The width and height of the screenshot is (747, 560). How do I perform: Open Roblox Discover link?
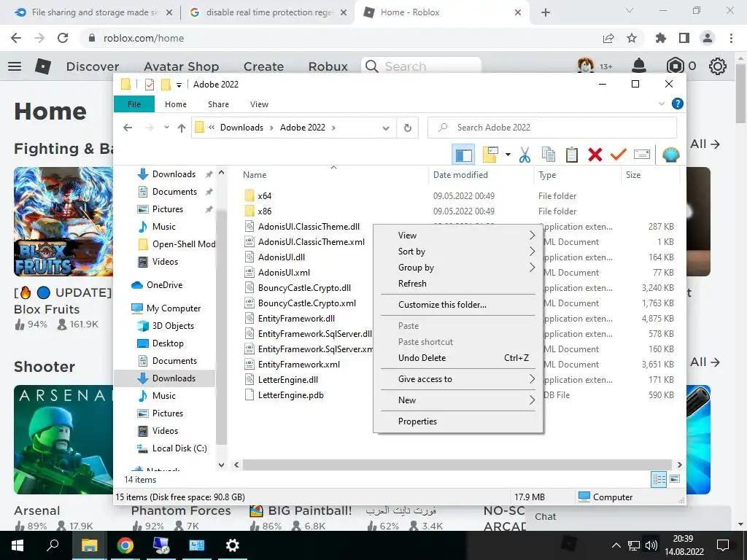click(93, 66)
